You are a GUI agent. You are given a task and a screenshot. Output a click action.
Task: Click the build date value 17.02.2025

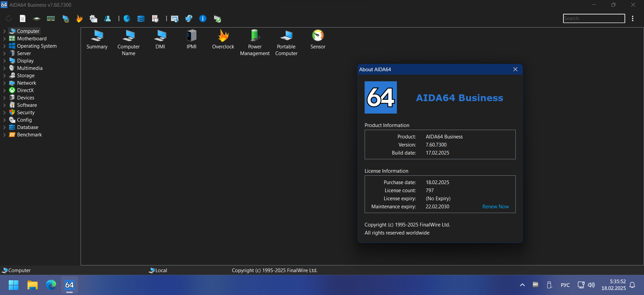click(438, 153)
